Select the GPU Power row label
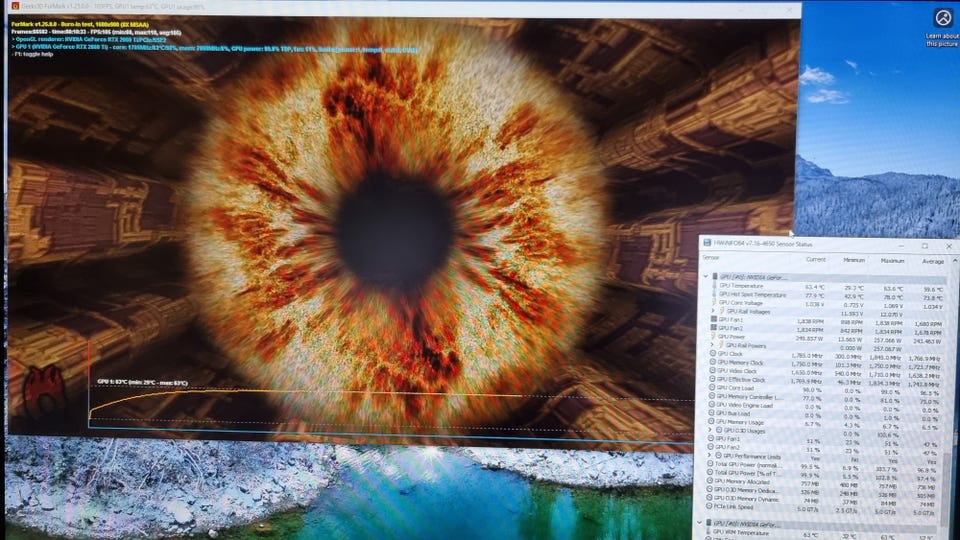The width and height of the screenshot is (960, 540). click(732, 336)
